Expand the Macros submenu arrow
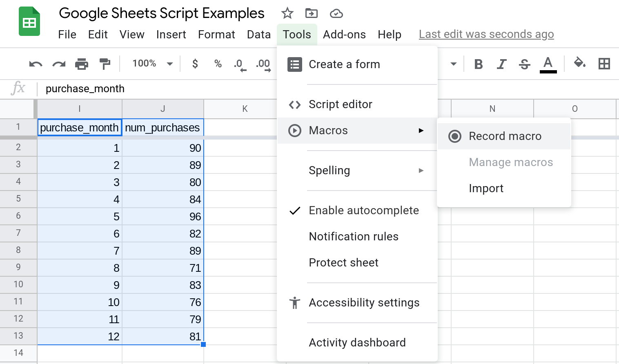Image resolution: width=619 pixels, height=364 pixels. tap(421, 131)
